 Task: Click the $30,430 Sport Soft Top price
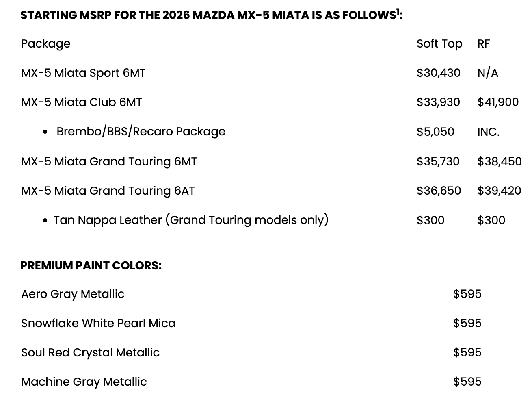point(438,73)
